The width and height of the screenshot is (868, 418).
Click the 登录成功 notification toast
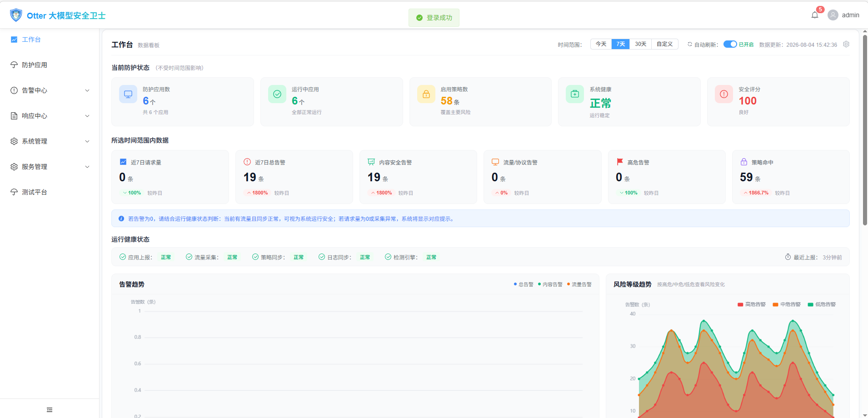(x=434, y=18)
